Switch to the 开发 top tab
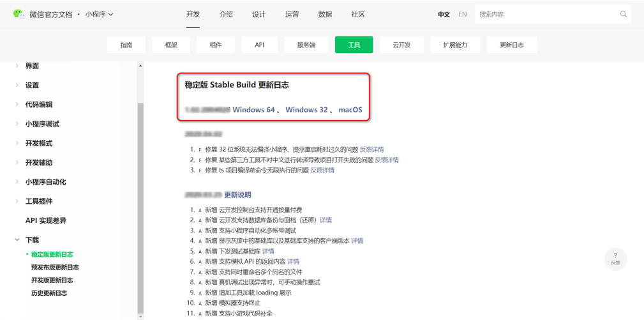The height and width of the screenshot is (320, 644). coord(193,14)
